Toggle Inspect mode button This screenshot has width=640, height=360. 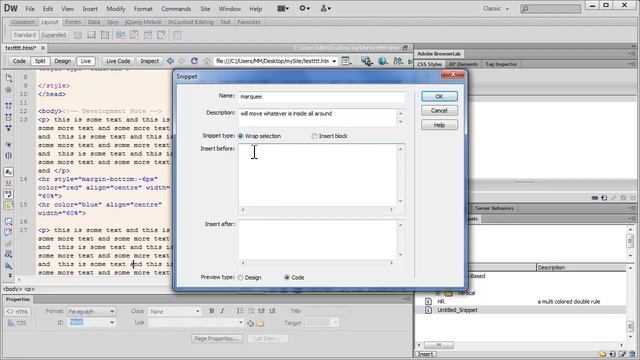coord(149,61)
